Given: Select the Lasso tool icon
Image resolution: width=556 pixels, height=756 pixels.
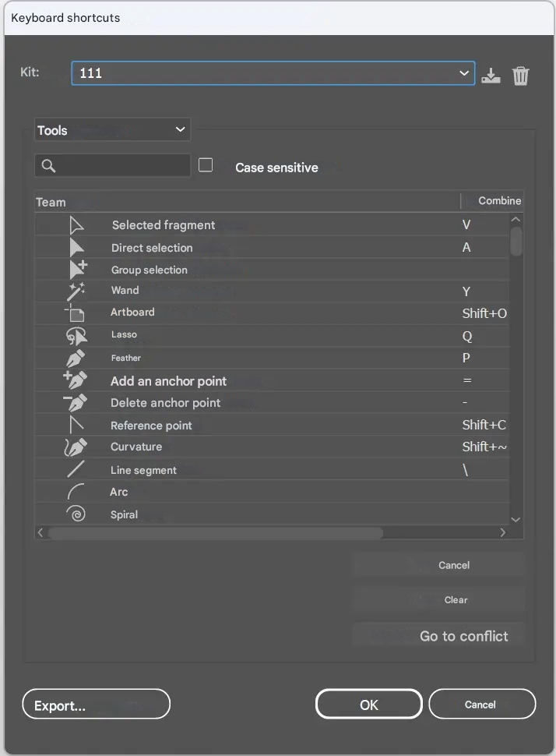Looking at the screenshot, I should (x=76, y=336).
